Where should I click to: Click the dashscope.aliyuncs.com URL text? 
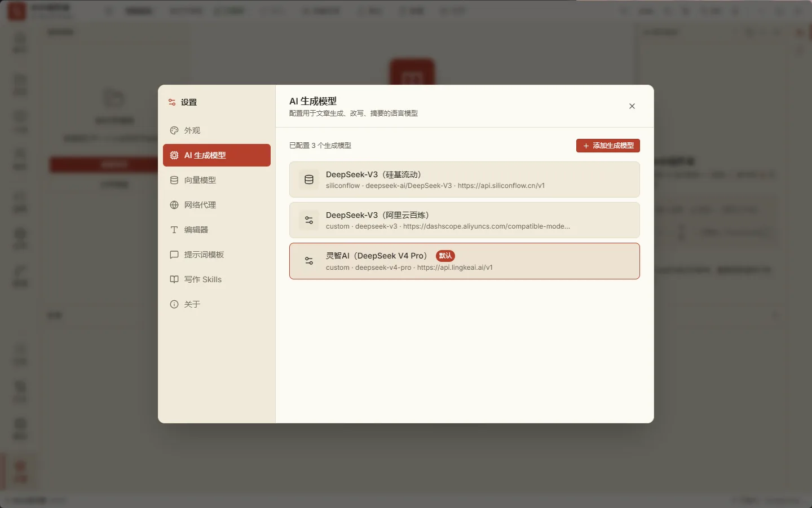[487, 226]
